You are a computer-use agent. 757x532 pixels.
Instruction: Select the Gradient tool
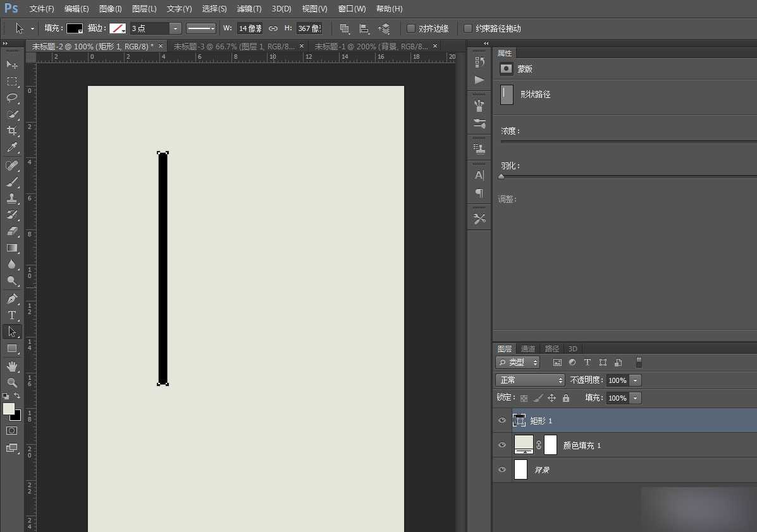point(12,248)
